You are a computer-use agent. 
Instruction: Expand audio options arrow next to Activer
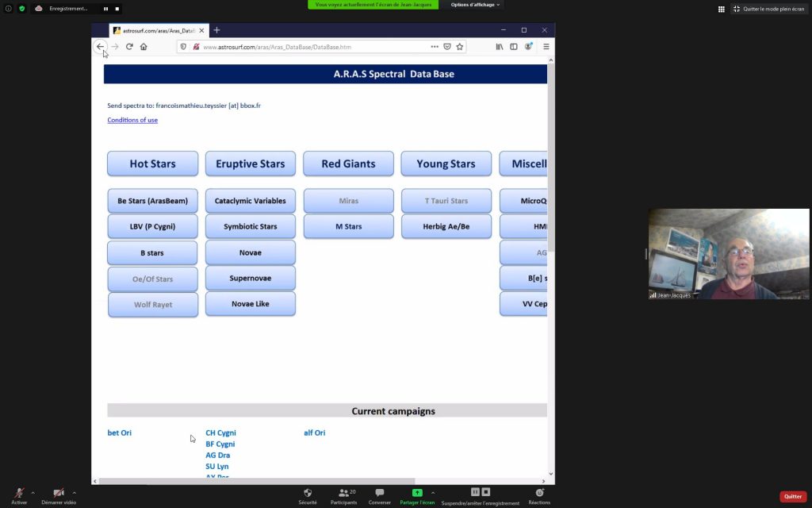(x=33, y=493)
